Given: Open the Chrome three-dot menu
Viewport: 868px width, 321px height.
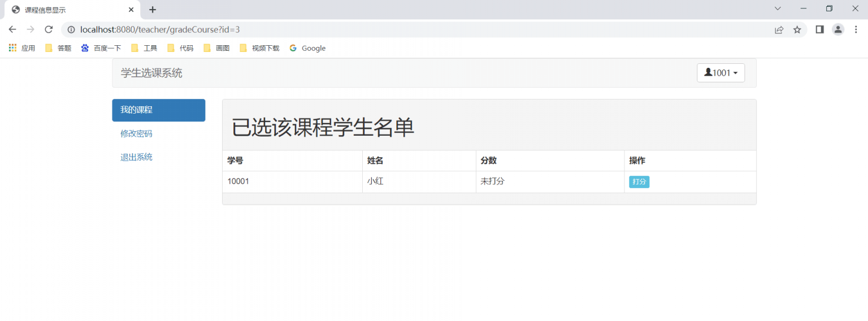Looking at the screenshot, I should coord(856,29).
